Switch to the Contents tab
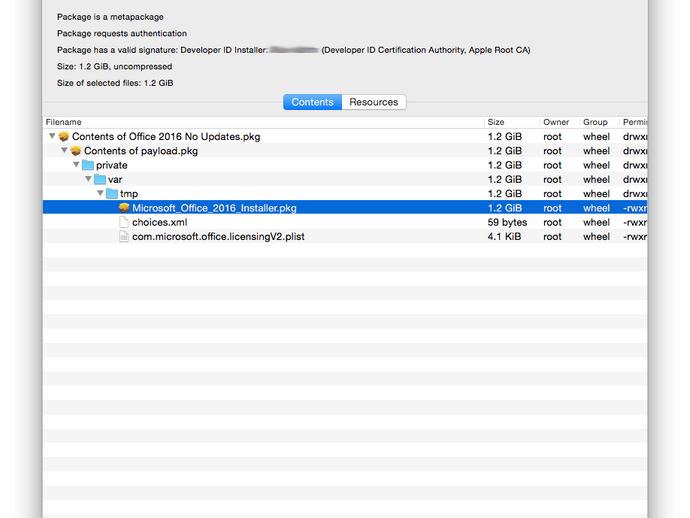Viewport: 690px width, 518px height. click(312, 102)
